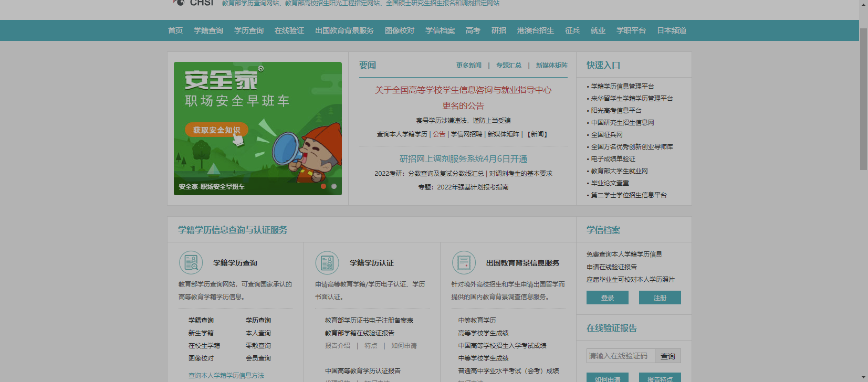Open 电子成绩单验证 quick link
Viewport: 868px width, 382px height.
(x=613, y=159)
